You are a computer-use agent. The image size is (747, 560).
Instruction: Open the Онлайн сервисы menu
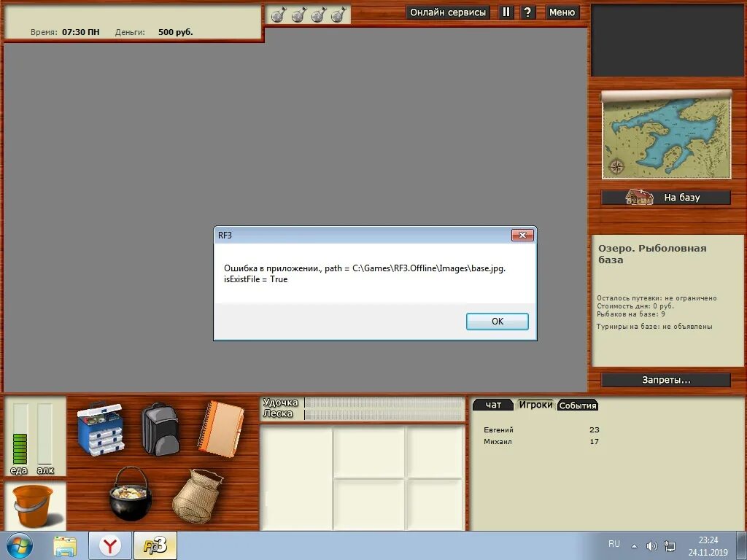pos(448,12)
